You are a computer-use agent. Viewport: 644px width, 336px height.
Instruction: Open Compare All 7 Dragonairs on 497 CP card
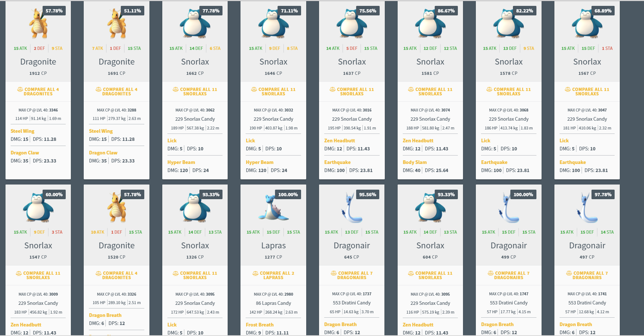[587, 275]
